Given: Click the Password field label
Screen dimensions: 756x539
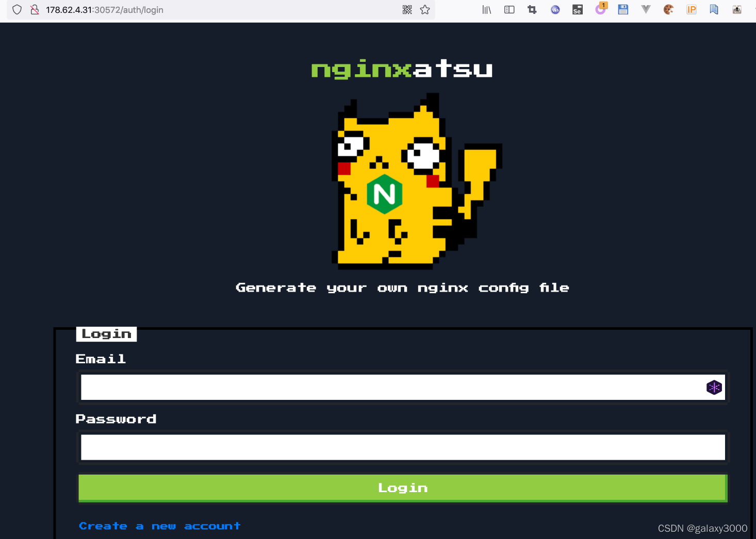Looking at the screenshot, I should click(116, 419).
